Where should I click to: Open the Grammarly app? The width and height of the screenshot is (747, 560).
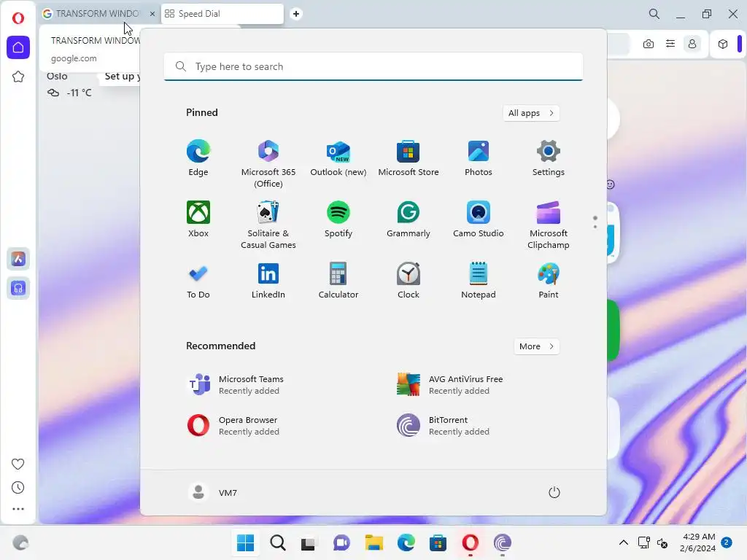pyautogui.click(x=409, y=219)
